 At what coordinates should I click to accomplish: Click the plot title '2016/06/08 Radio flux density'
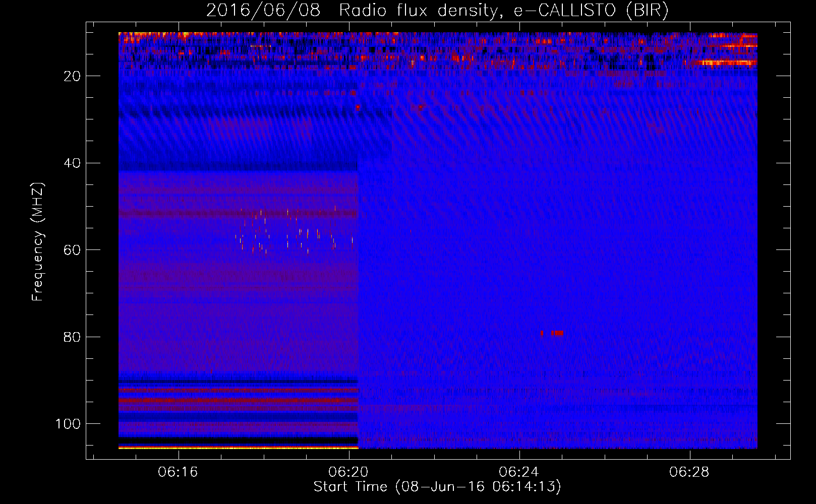[x=352, y=11]
